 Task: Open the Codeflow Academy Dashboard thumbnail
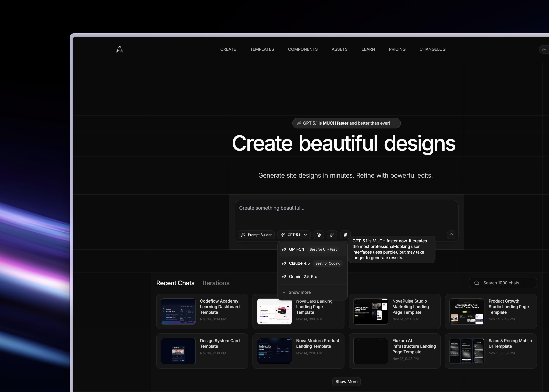[178, 311]
